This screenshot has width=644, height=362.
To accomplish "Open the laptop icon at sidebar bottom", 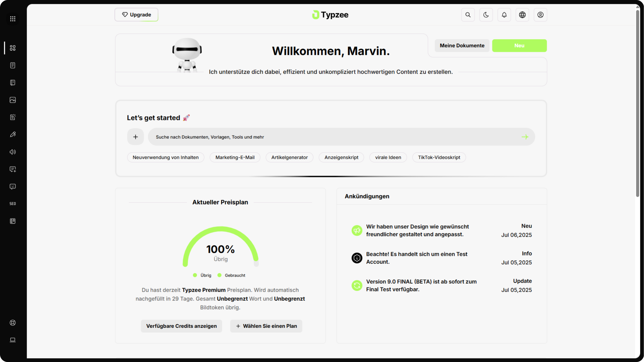I will (x=13, y=340).
